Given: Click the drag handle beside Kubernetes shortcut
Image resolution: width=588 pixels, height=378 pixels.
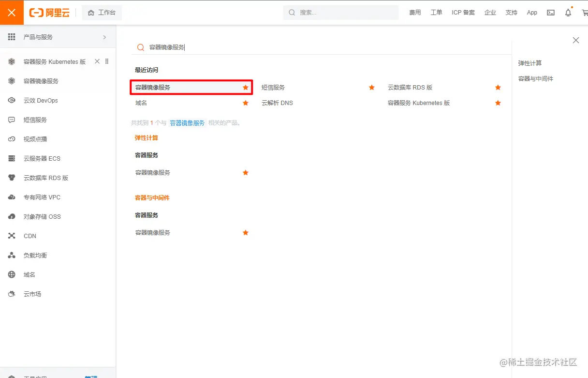Looking at the screenshot, I should point(107,61).
